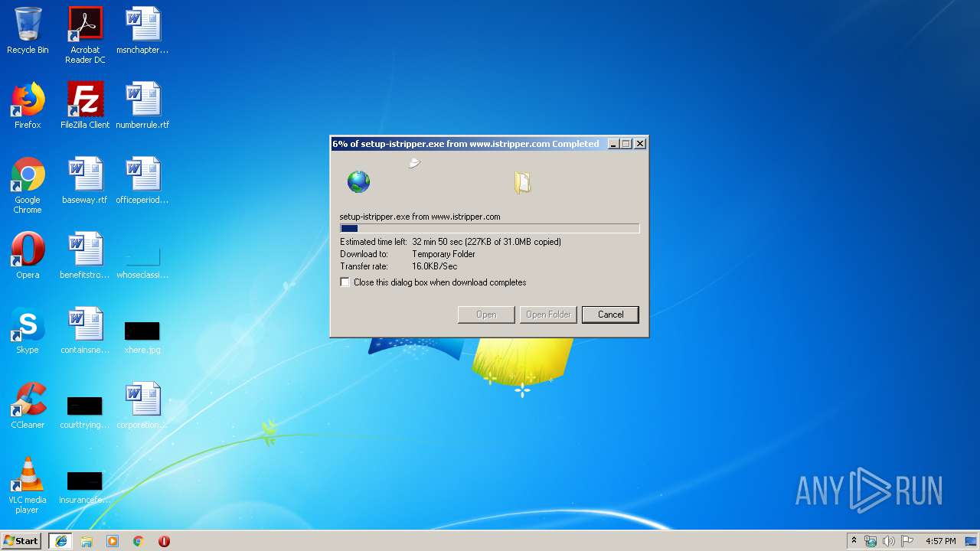This screenshot has width=980, height=551.
Task: Click the 4:57 PM clock
Action: pos(940,541)
